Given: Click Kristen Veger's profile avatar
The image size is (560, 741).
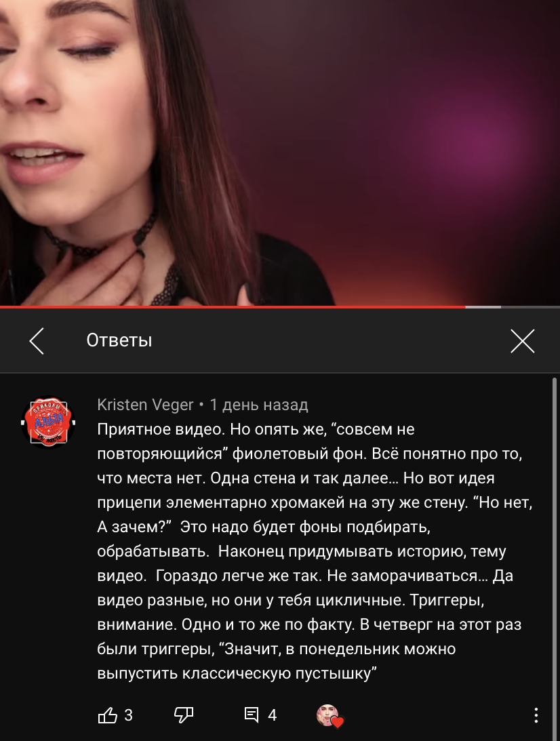Looking at the screenshot, I should [48, 422].
